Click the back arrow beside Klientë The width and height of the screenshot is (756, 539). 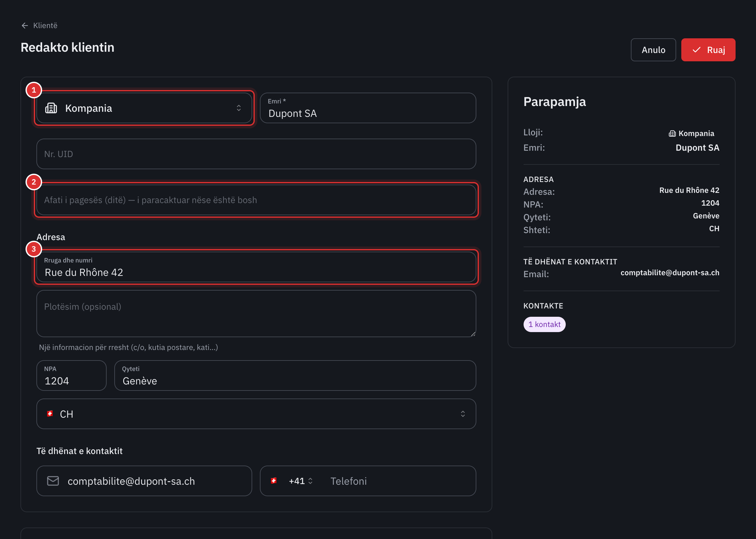25,26
